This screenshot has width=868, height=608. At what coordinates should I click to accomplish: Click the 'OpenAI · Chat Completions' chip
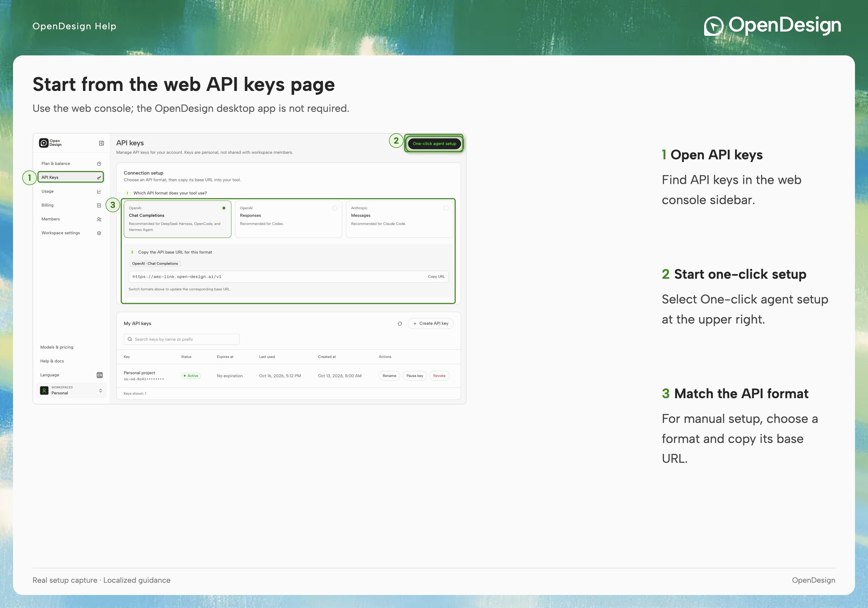point(155,263)
